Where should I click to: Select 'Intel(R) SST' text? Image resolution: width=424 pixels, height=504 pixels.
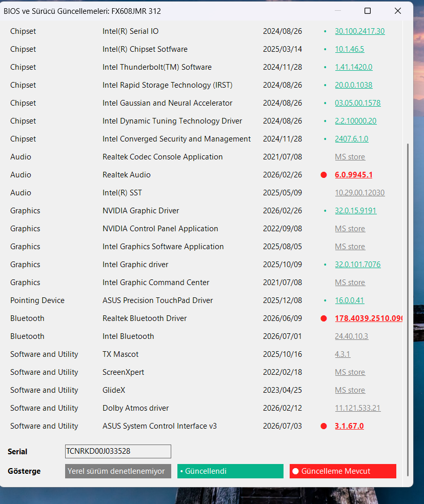122,193
